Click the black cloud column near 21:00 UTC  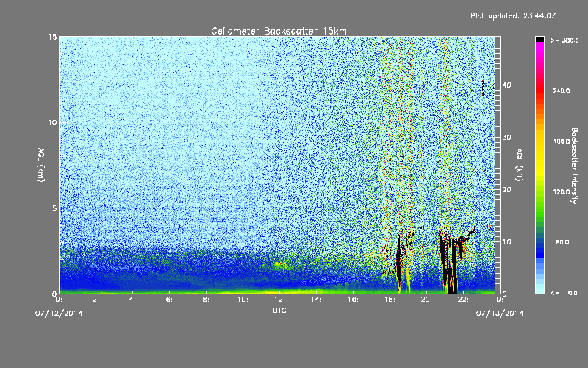tap(444, 259)
